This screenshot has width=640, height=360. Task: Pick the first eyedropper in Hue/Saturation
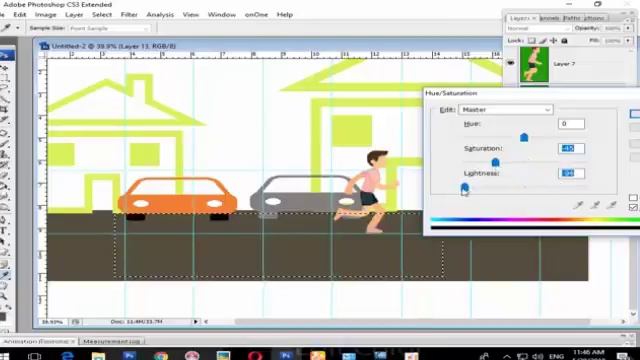578,205
